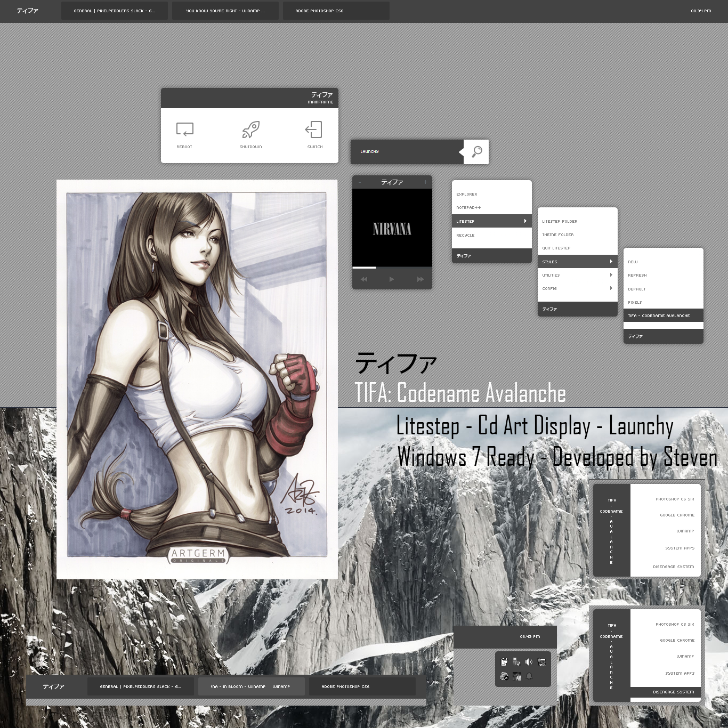
Task: Click the power plug battery tray icon
Action: (504, 662)
